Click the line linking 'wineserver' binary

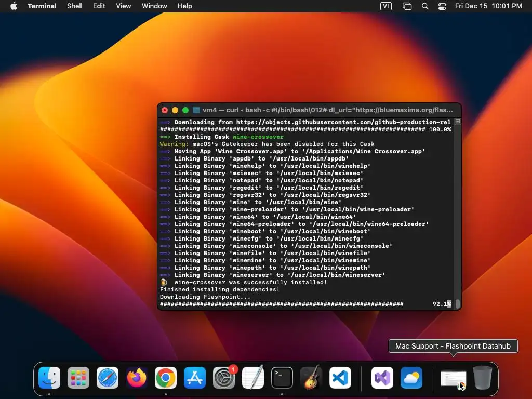pos(272,275)
